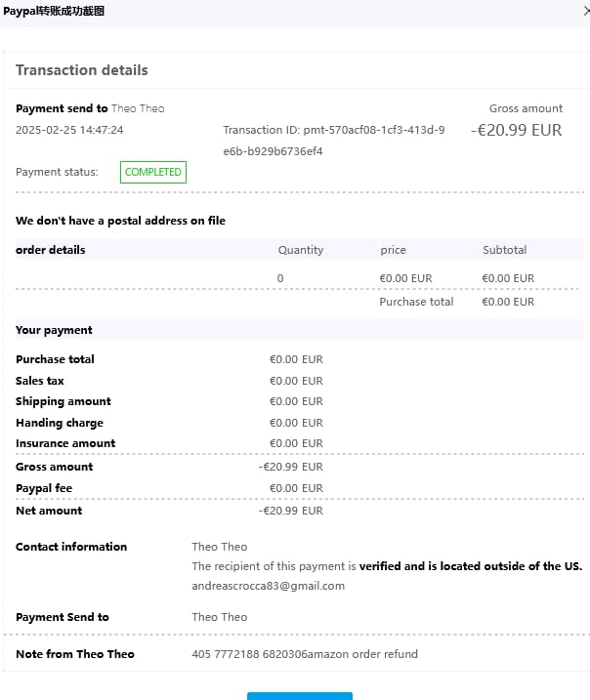Screen dimensions: 590x700
Task: Click the verified recipient notice text
Action: pyautogui.click(x=387, y=566)
